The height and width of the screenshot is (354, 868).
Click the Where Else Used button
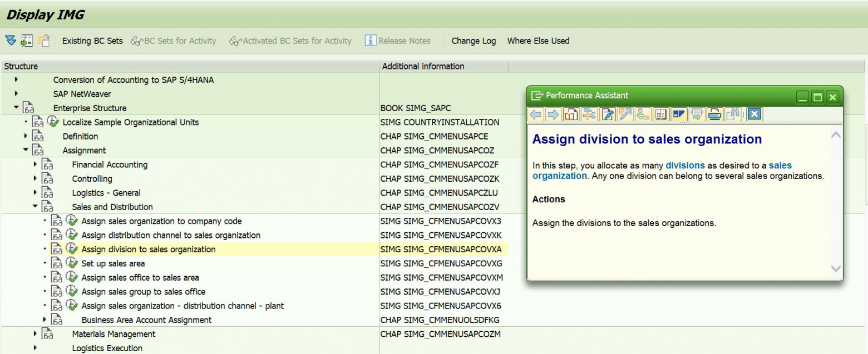coord(538,41)
